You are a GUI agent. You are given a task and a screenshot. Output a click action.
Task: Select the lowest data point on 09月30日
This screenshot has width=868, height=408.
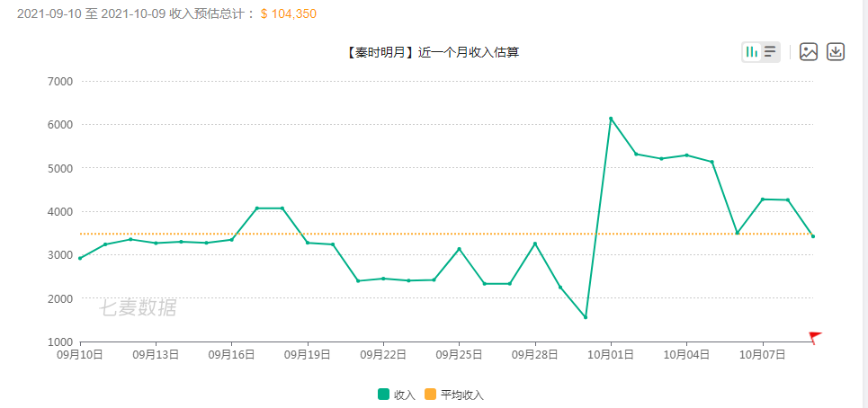586,317
